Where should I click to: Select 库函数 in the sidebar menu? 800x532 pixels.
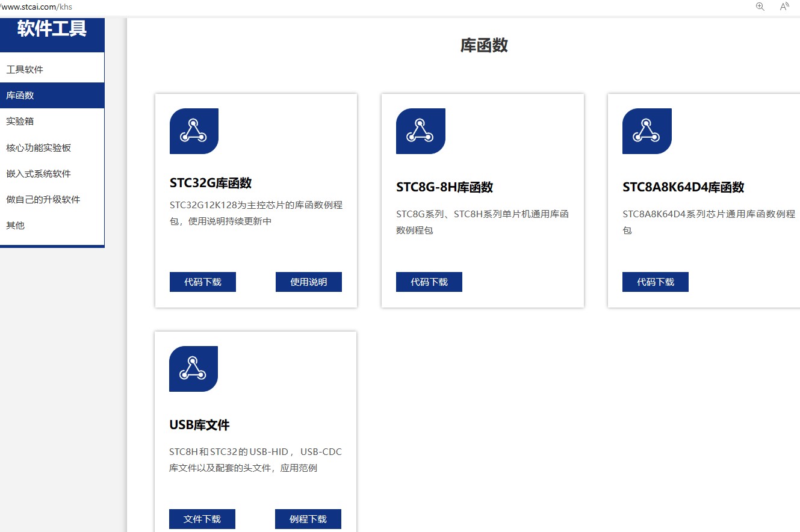pos(52,95)
